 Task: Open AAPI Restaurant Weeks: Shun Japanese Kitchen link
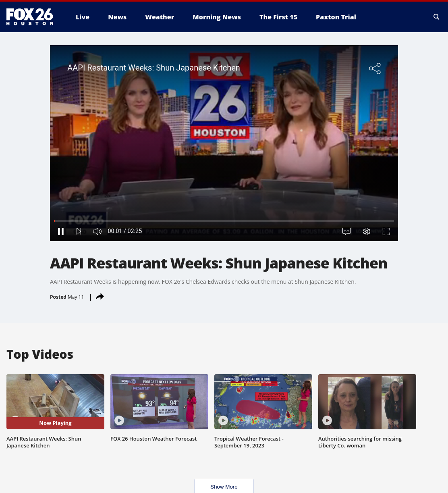pos(44,442)
